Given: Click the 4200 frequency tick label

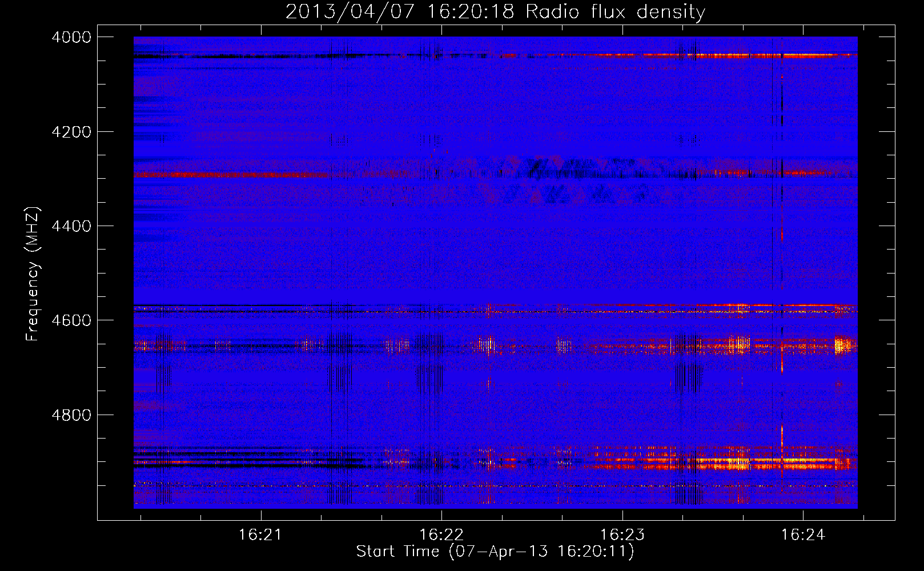Looking at the screenshot, I should click(71, 132).
